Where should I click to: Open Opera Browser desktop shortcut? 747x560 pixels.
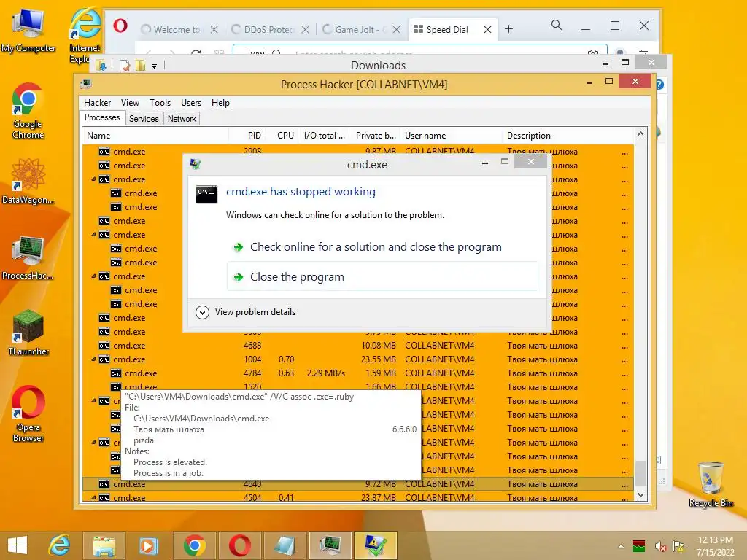click(28, 413)
